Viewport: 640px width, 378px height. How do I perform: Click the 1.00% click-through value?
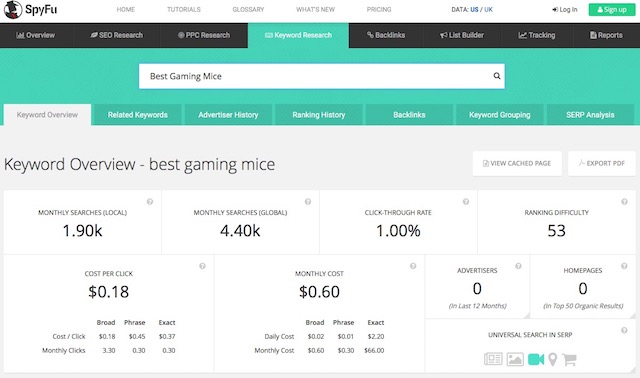pyautogui.click(x=398, y=231)
